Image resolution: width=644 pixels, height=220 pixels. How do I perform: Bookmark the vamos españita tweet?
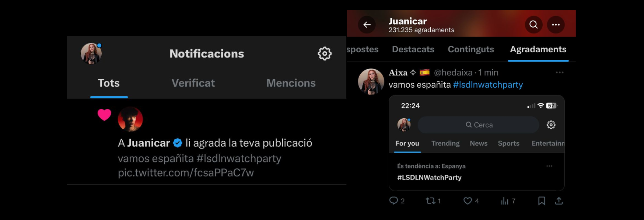coord(542,201)
